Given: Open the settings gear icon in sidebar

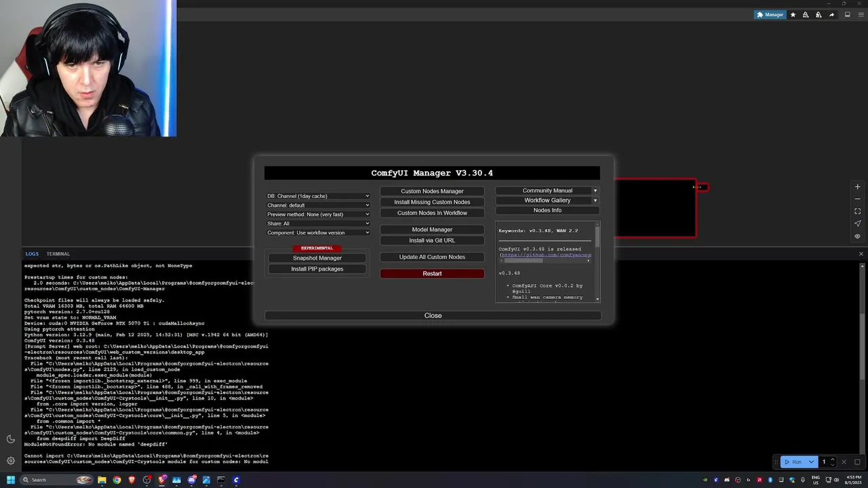Looking at the screenshot, I should point(11,461).
